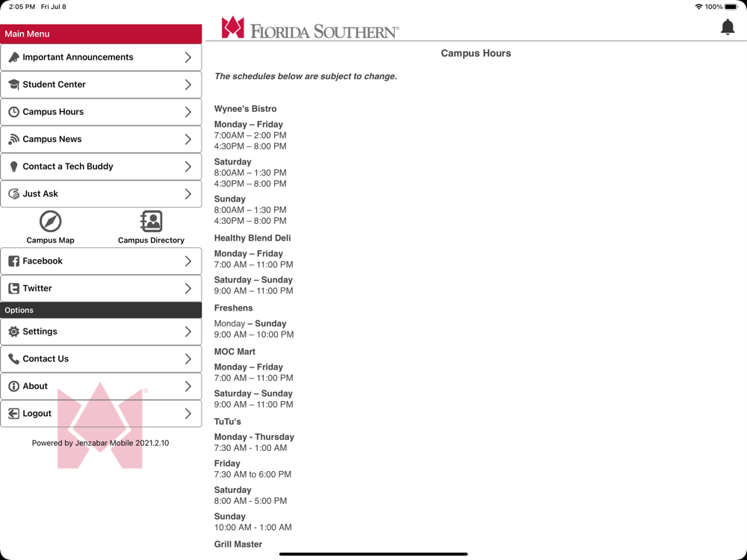Click the About row chevron arrow
Image resolution: width=747 pixels, height=560 pixels.
pyautogui.click(x=188, y=386)
